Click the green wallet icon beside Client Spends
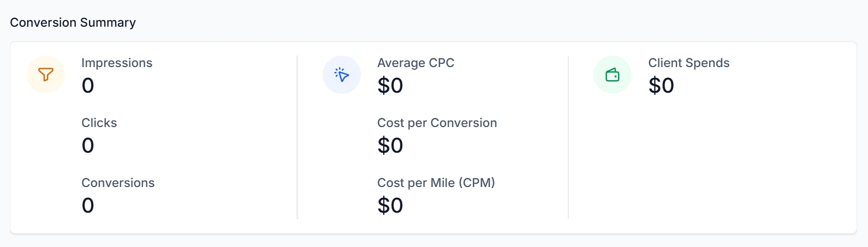Image resolution: width=868 pixels, height=247 pixels. pyautogui.click(x=613, y=75)
